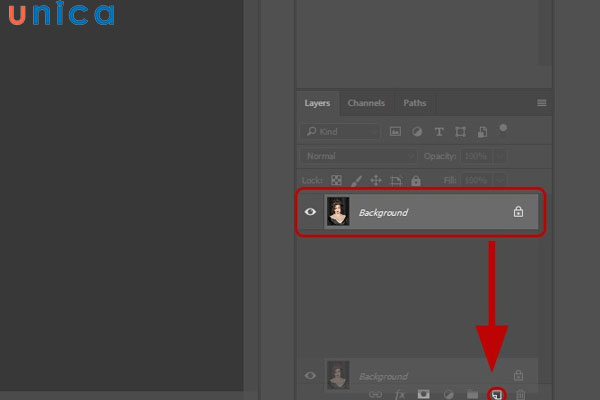Switch to the Channels tab
This screenshot has height=400, width=600.
pyautogui.click(x=366, y=103)
